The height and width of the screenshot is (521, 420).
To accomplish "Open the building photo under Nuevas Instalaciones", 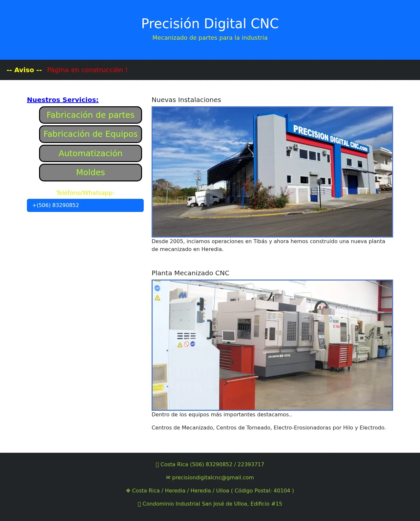I will 272,172.
